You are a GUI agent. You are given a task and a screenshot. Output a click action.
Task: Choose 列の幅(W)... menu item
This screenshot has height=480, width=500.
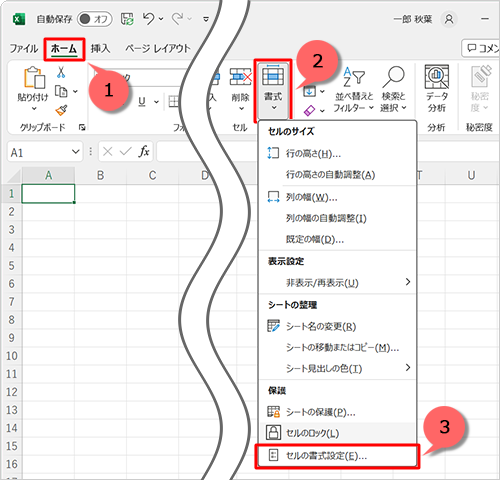click(x=337, y=197)
